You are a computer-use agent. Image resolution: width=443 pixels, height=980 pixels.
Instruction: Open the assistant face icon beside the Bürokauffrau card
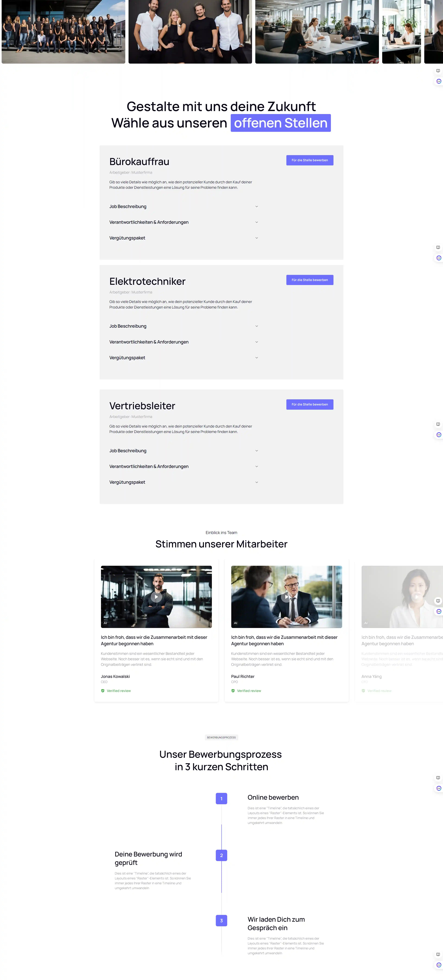[x=439, y=258]
